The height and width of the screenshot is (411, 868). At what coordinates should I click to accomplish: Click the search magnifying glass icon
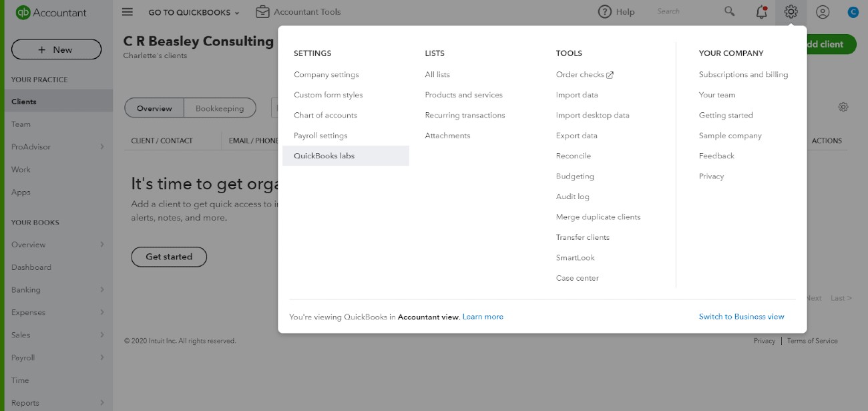point(728,11)
